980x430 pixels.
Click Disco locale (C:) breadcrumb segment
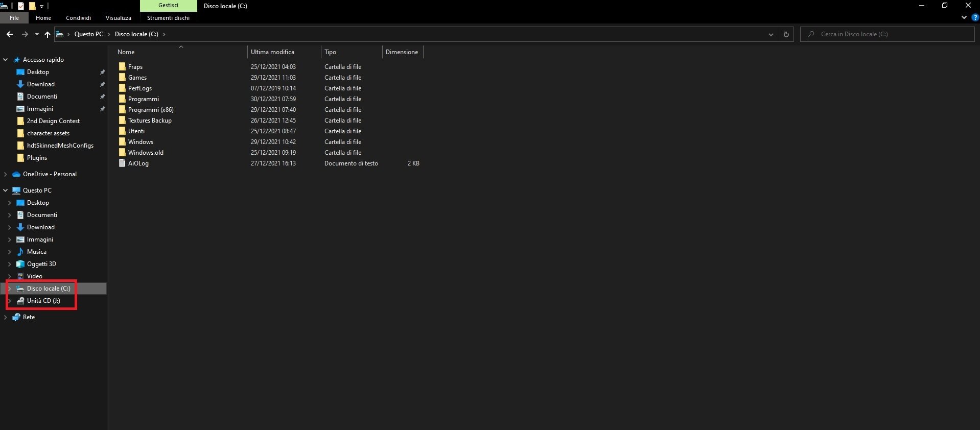tap(136, 34)
